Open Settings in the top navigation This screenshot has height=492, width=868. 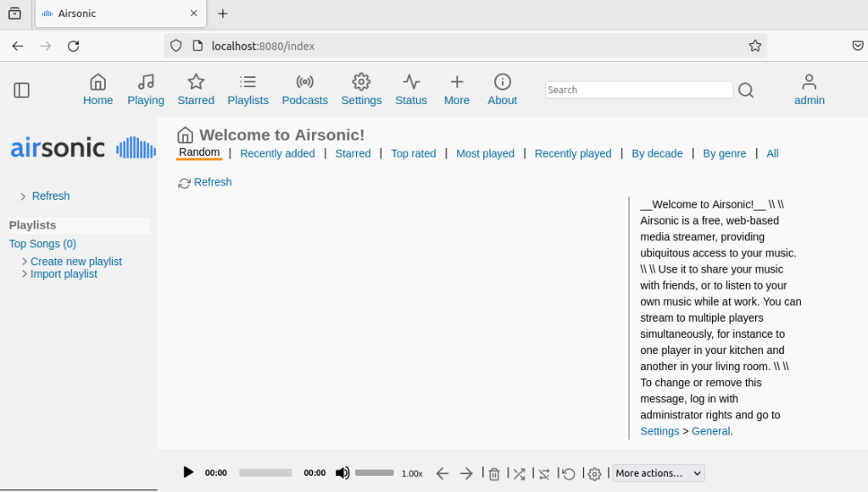[x=361, y=90]
